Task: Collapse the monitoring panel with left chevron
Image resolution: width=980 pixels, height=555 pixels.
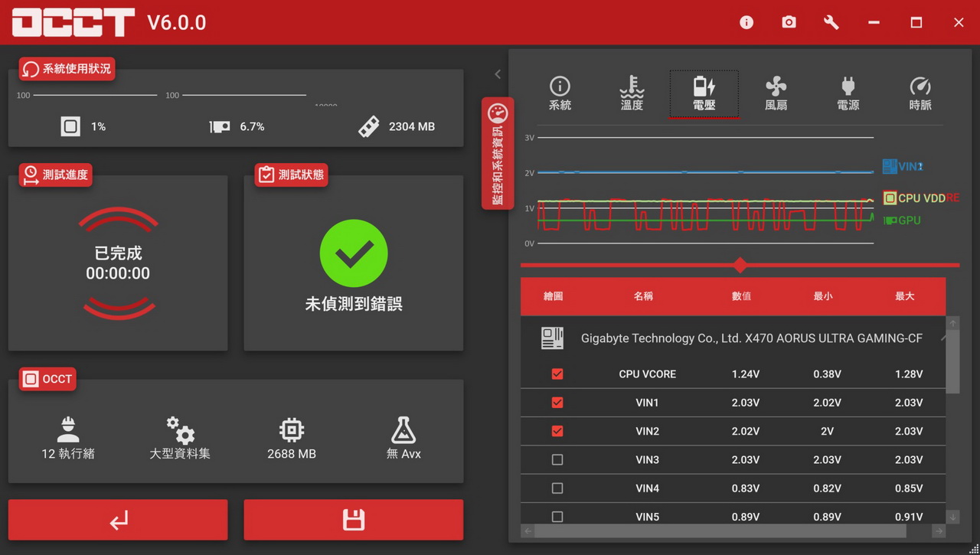Action: point(498,74)
